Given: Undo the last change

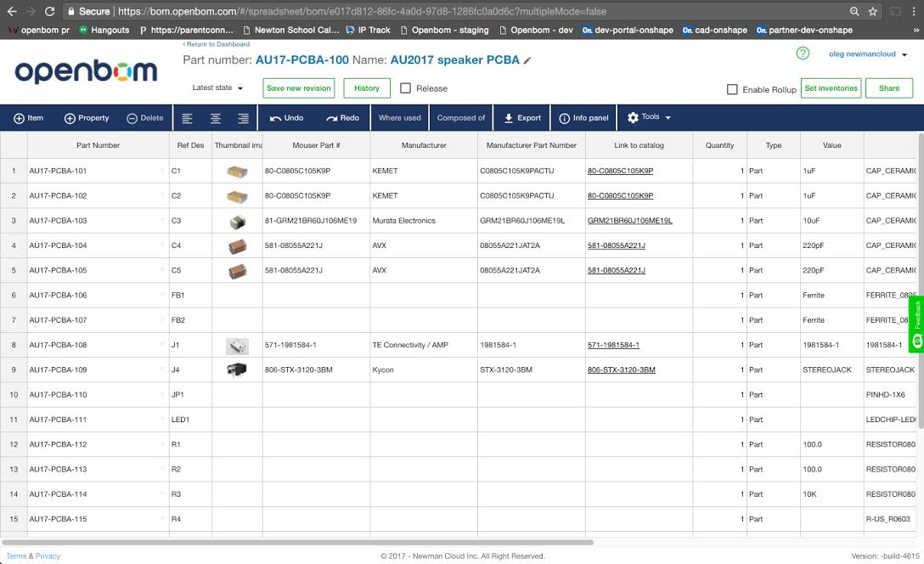Looking at the screenshot, I should click(x=286, y=118).
